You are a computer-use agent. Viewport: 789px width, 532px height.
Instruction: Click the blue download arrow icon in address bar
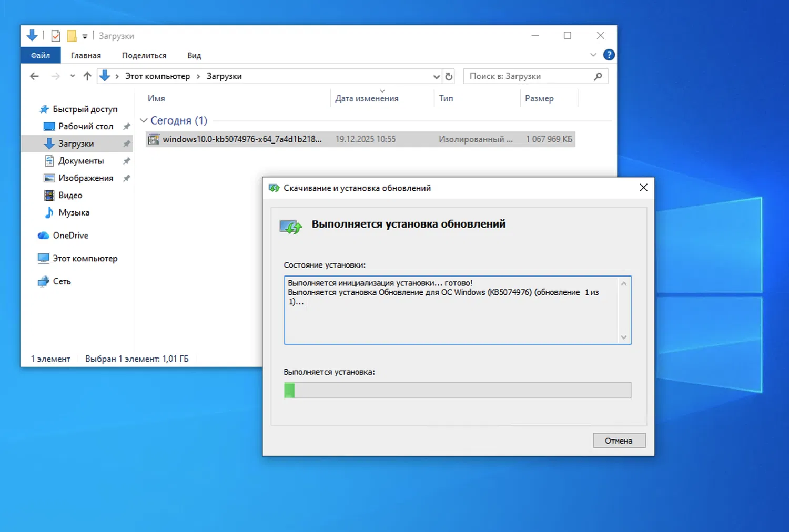coord(105,76)
